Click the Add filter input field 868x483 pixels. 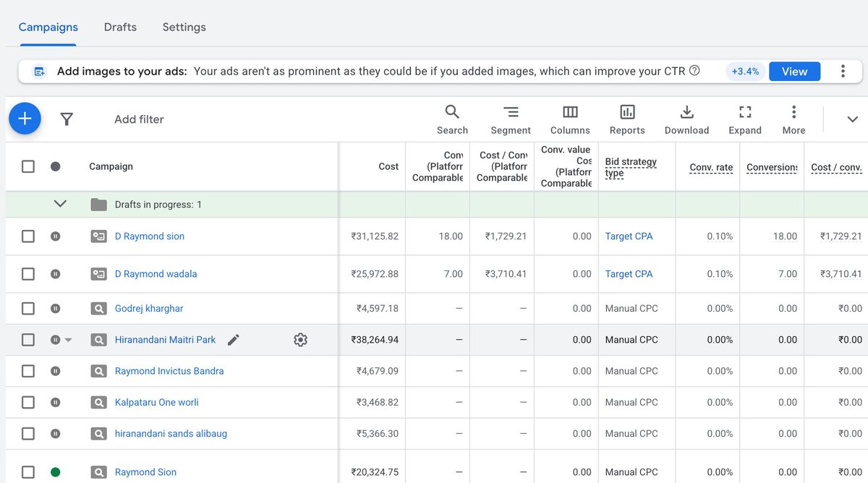coord(139,119)
